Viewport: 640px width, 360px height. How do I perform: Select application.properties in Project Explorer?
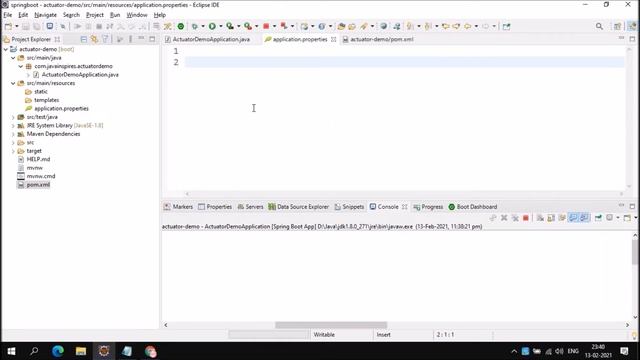coord(61,109)
